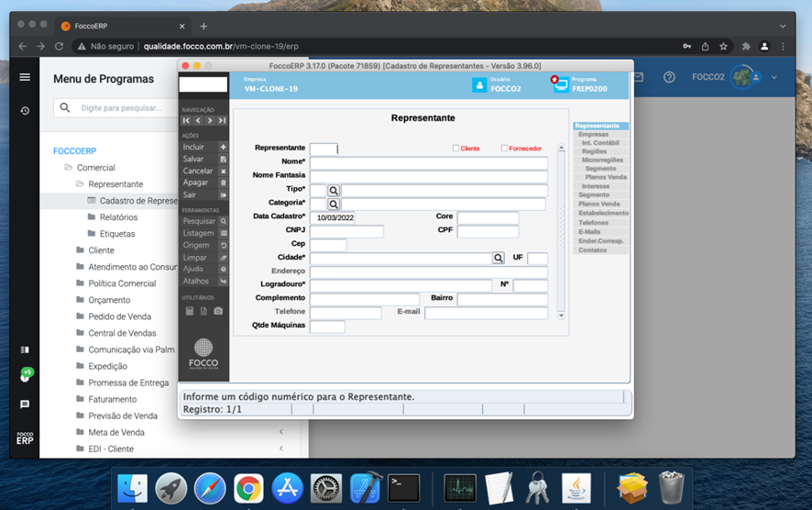Reload the browser page

point(59,46)
